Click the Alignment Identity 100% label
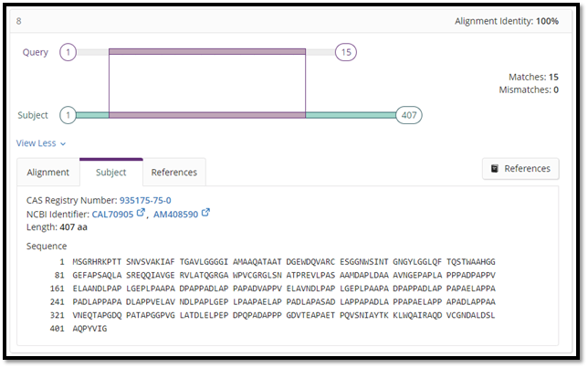 (x=506, y=21)
